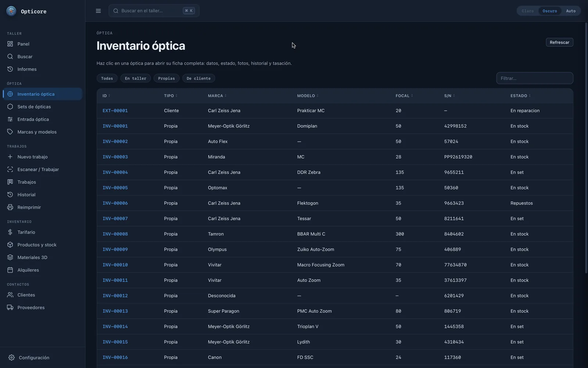Open Productos y stock in sidebar

[42, 245]
